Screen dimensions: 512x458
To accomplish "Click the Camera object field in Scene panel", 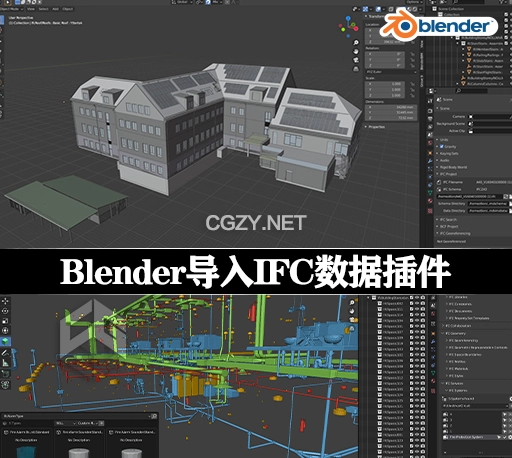I will 490,116.
